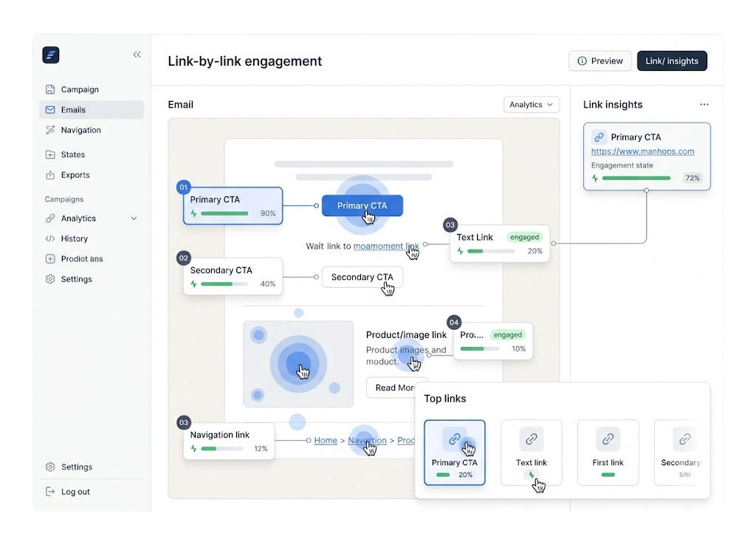Go to States in the sidebar
Viewport: 756px width, 547px height.
pyautogui.click(x=91, y=155)
